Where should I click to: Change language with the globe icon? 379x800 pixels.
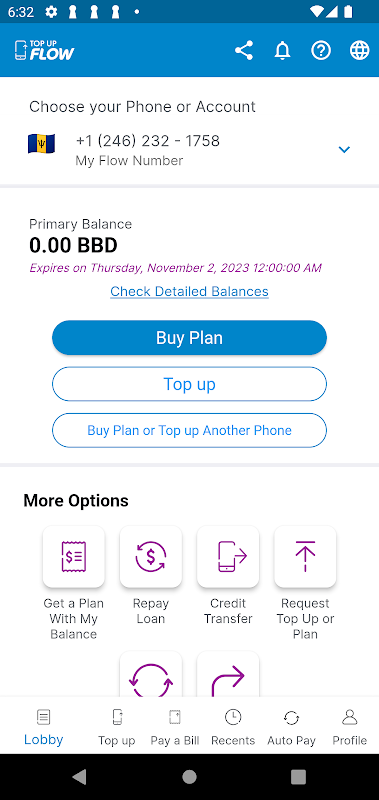coord(359,51)
